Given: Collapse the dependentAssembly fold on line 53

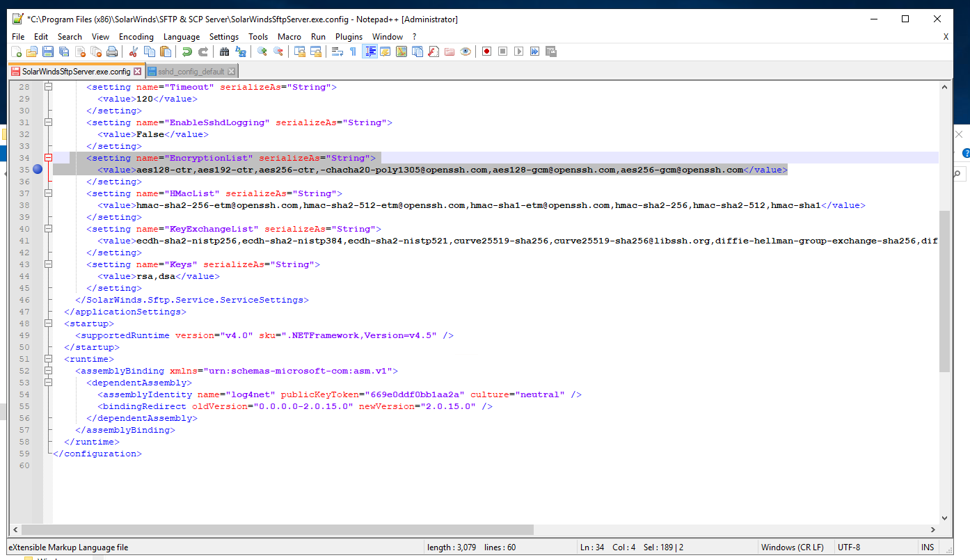Looking at the screenshot, I should coord(48,383).
